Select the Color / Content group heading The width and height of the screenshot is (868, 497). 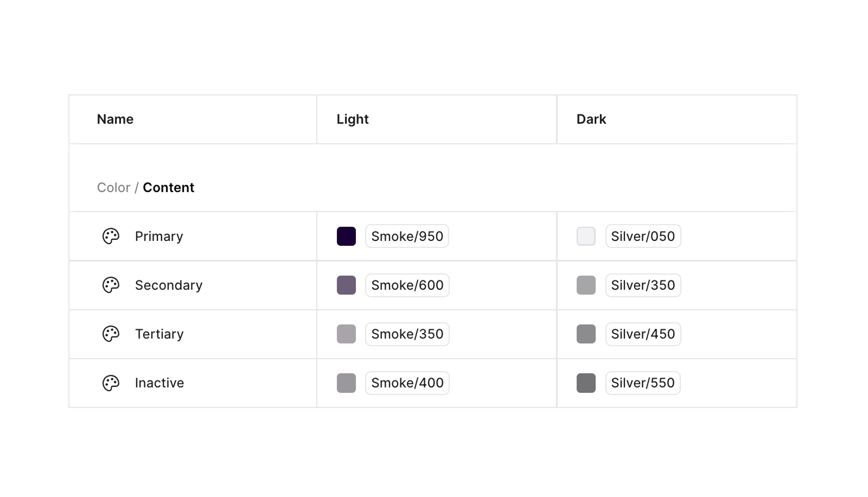click(145, 188)
